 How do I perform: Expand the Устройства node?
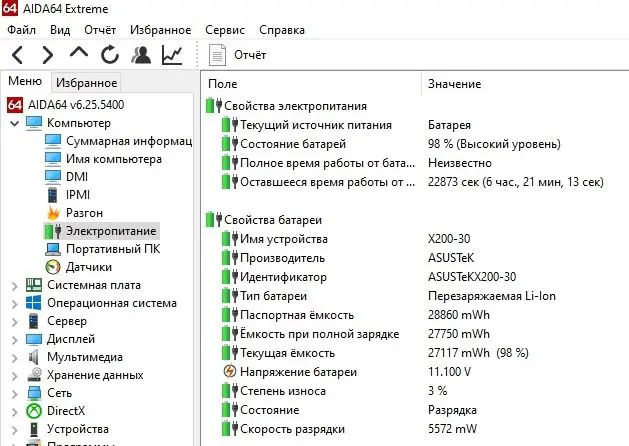(14, 430)
